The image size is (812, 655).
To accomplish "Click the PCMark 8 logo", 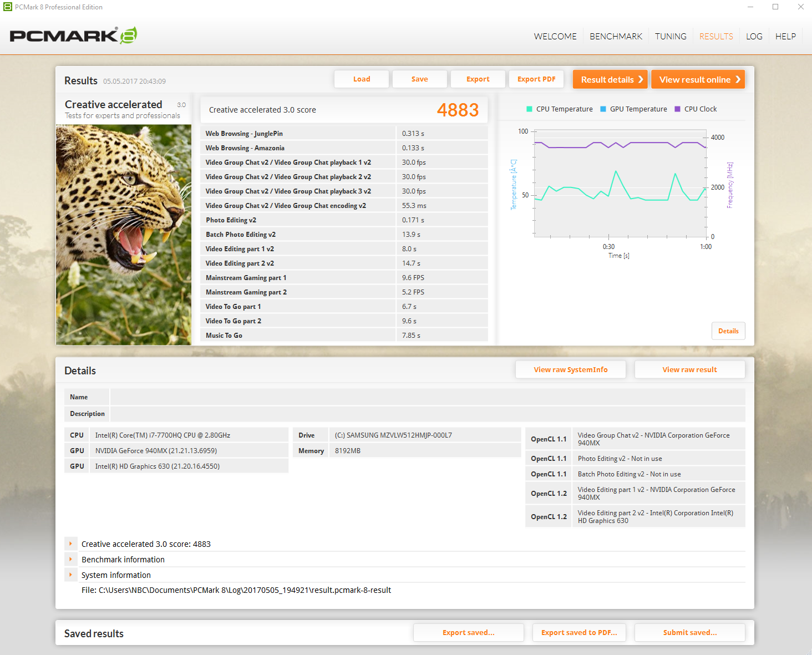I will (x=73, y=35).
